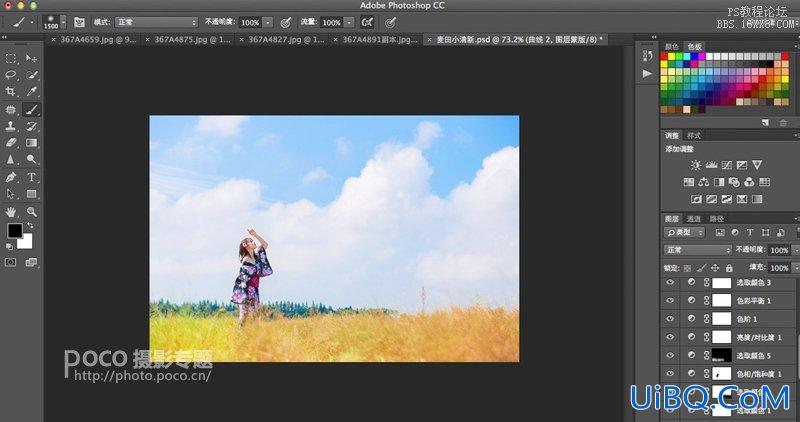
Task: Click the lock all layer icon
Action: [x=729, y=268]
